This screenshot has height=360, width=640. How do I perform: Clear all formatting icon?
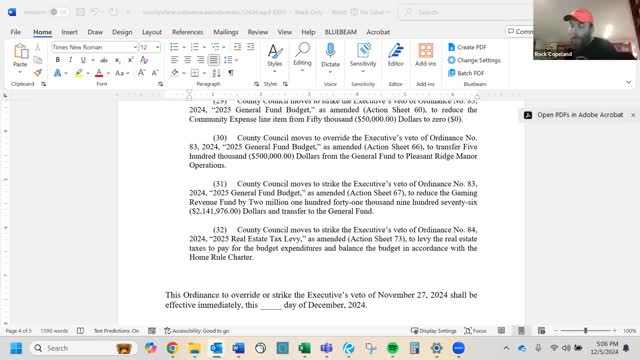[144, 60]
